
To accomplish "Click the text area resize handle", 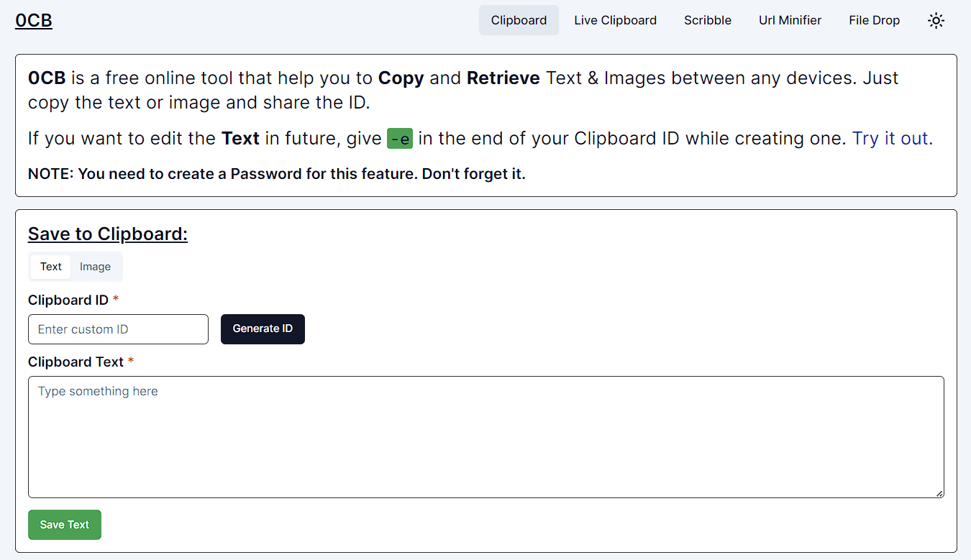I will click(x=939, y=493).
